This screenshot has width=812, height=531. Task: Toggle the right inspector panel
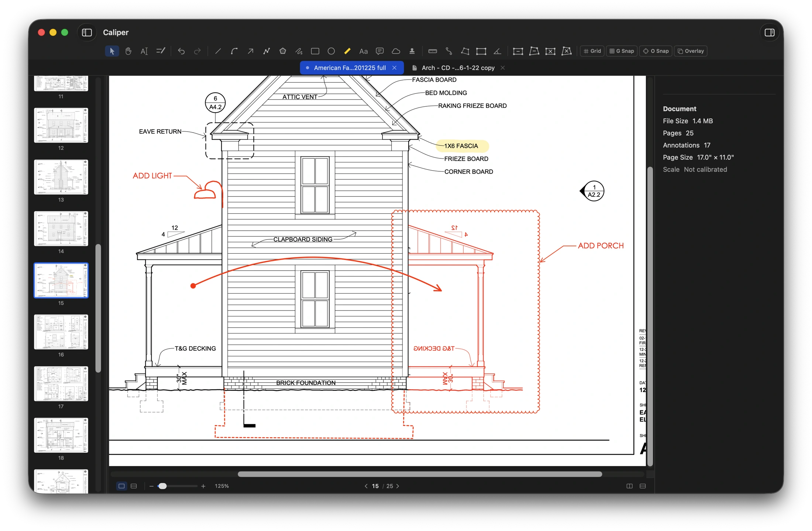770,32
